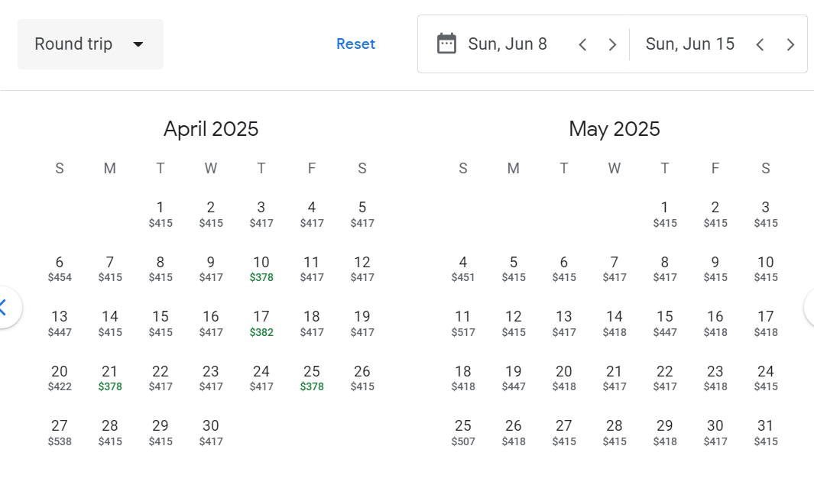
Task: Open the Round trip dropdown
Action: 90,44
